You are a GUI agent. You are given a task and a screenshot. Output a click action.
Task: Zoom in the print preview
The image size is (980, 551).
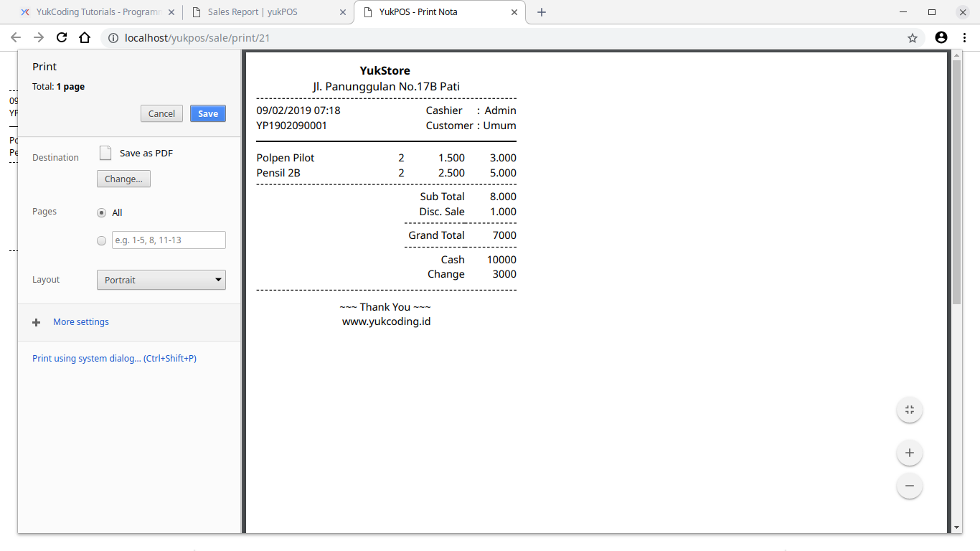pyautogui.click(x=910, y=453)
